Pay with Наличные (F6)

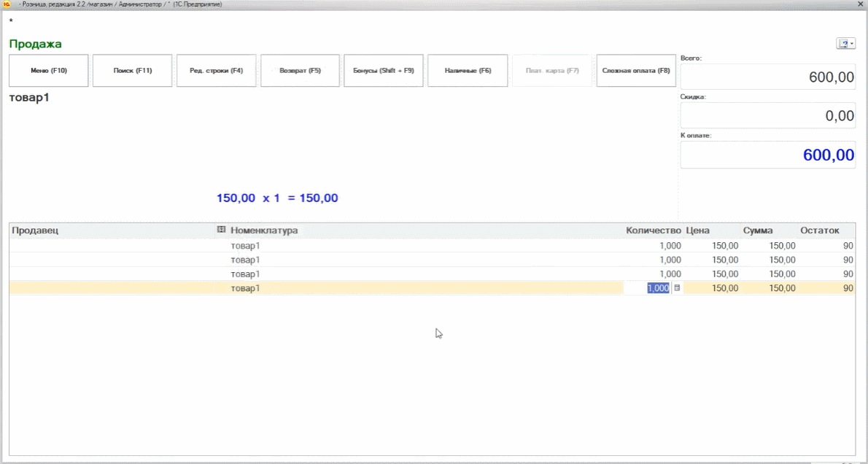point(468,71)
